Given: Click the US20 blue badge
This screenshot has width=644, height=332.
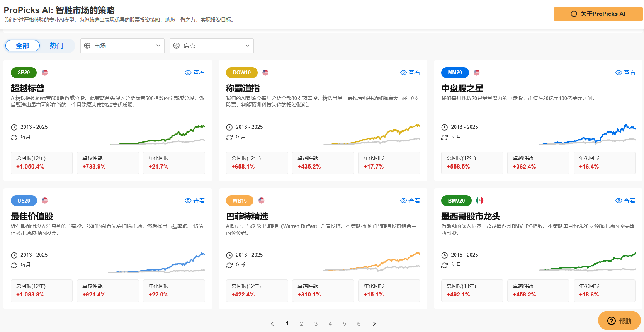Looking at the screenshot, I should coord(24,201).
